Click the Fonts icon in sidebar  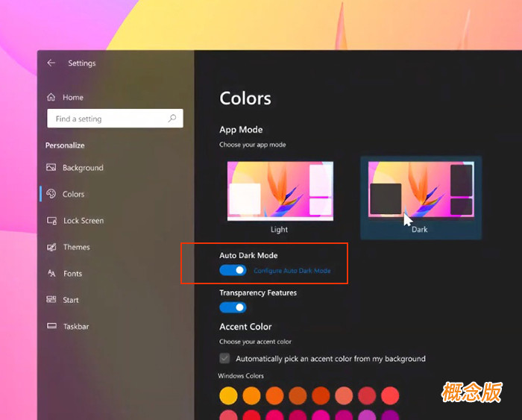click(x=51, y=274)
